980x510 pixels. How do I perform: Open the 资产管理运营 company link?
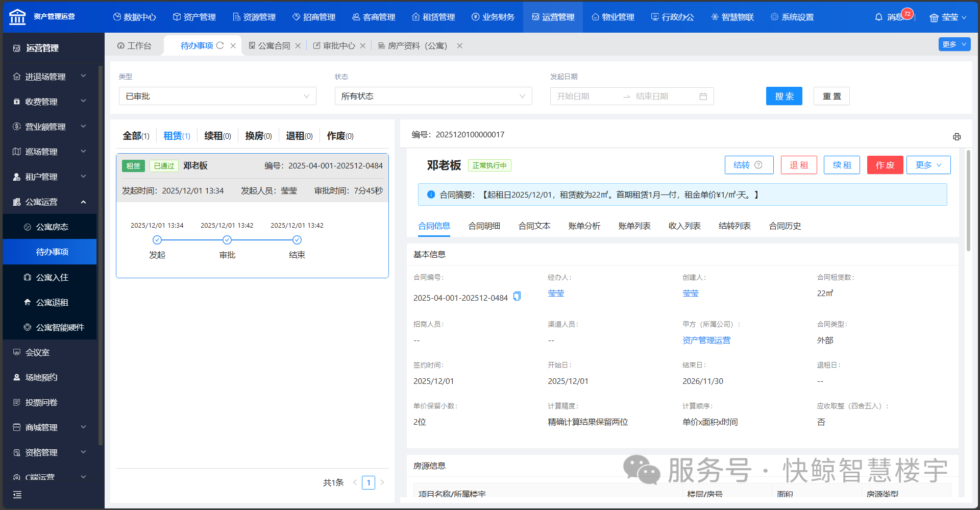tap(706, 341)
